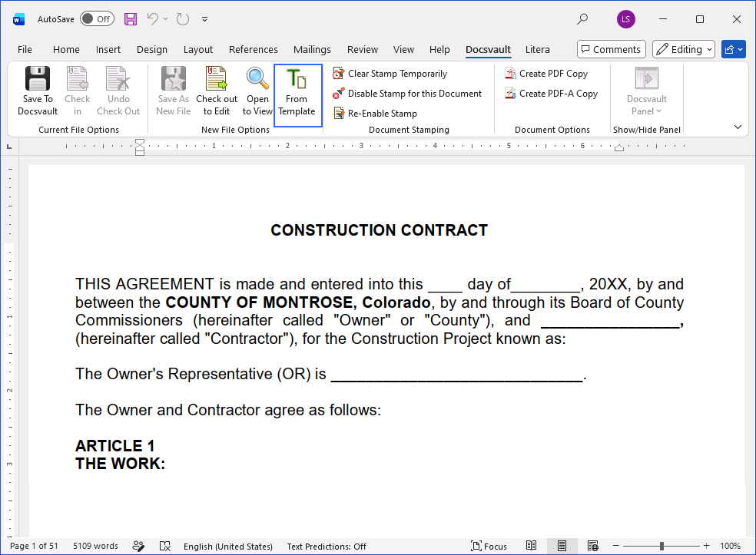Toggle the AutoSave switch
The height and width of the screenshot is (555, 756).
(x=97, y=19)
